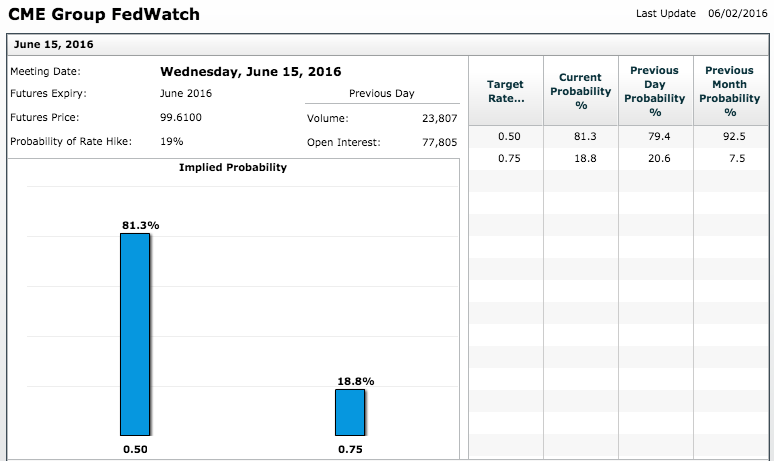The height and width of the screenshot is (461, 774).
Task: Click previous day probability 20.6
Action: coord(659,158)
